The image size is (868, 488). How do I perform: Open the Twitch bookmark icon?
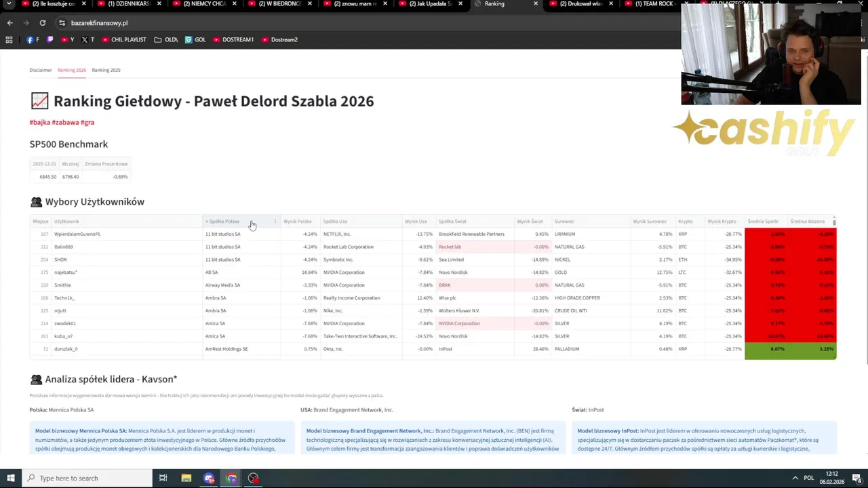[50, 40]
